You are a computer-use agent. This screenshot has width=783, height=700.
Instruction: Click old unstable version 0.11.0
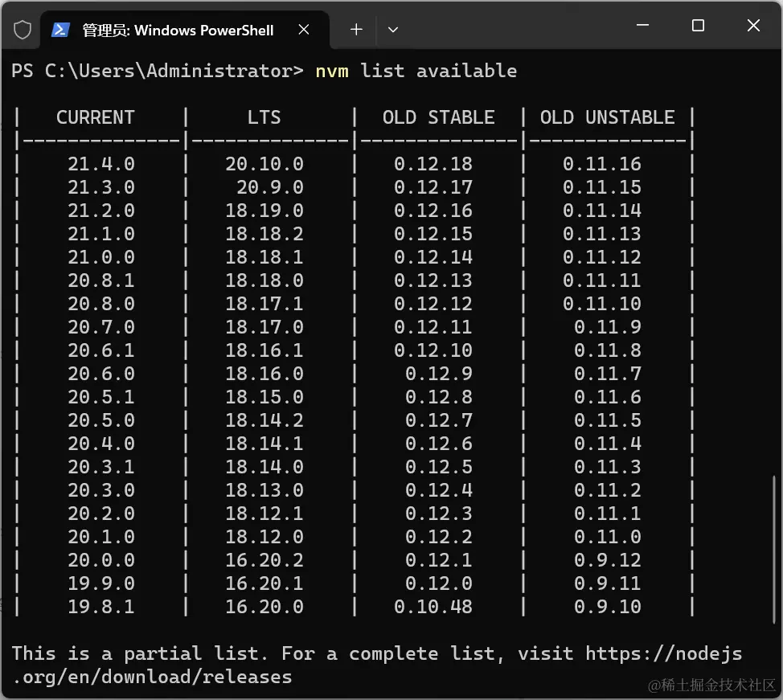pos(607,537)
